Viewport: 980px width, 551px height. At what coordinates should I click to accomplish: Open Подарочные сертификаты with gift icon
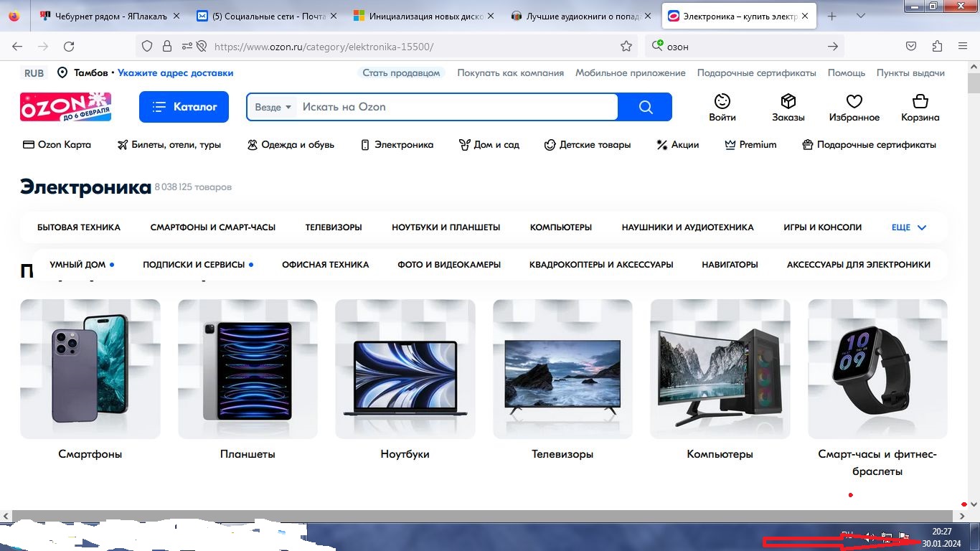click(869, 144)
